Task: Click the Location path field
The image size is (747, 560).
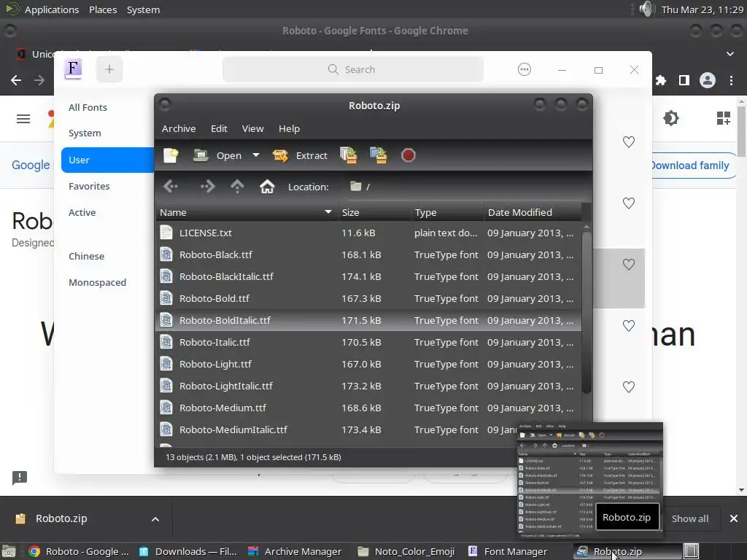Action: click(465, 187)
